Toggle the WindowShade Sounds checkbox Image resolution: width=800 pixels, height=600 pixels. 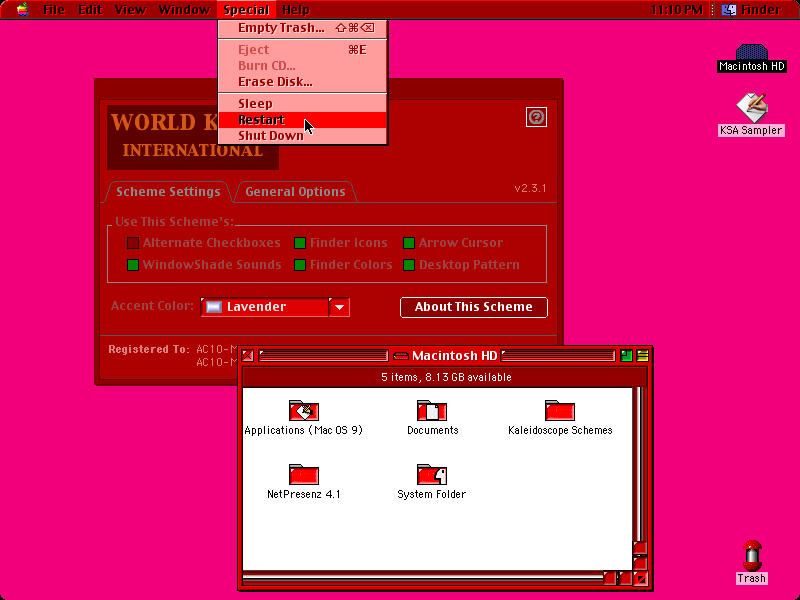[133, 265]
